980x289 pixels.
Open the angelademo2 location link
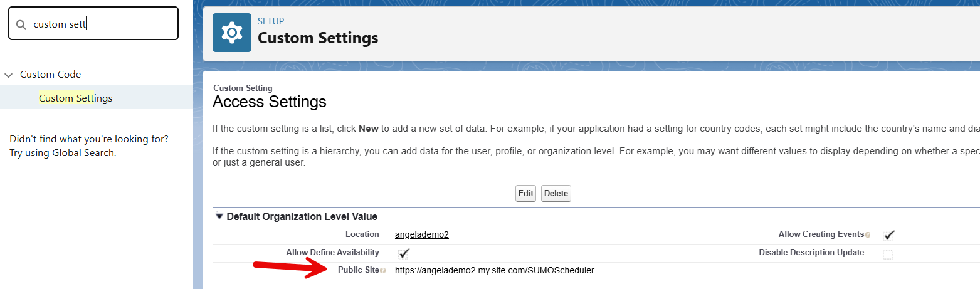click(421, 235)
